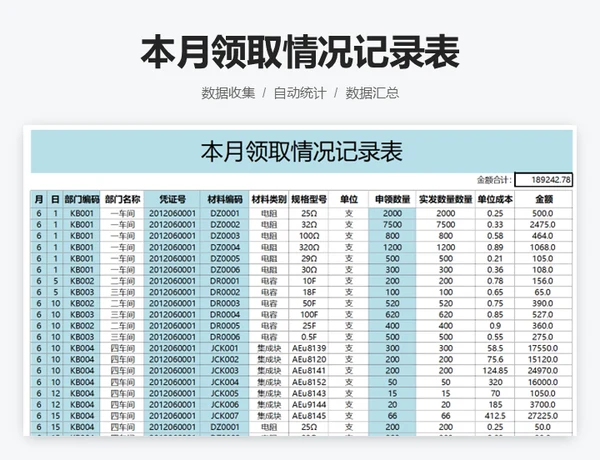Select the 规格型号 column header
The height and width of the screenshot is (460, 600).
(x=309, y=199)
